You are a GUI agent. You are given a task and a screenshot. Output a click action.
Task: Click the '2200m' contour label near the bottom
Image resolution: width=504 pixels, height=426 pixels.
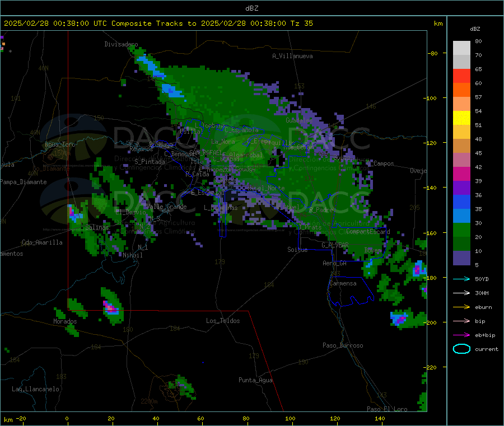(x=149, y=401)
